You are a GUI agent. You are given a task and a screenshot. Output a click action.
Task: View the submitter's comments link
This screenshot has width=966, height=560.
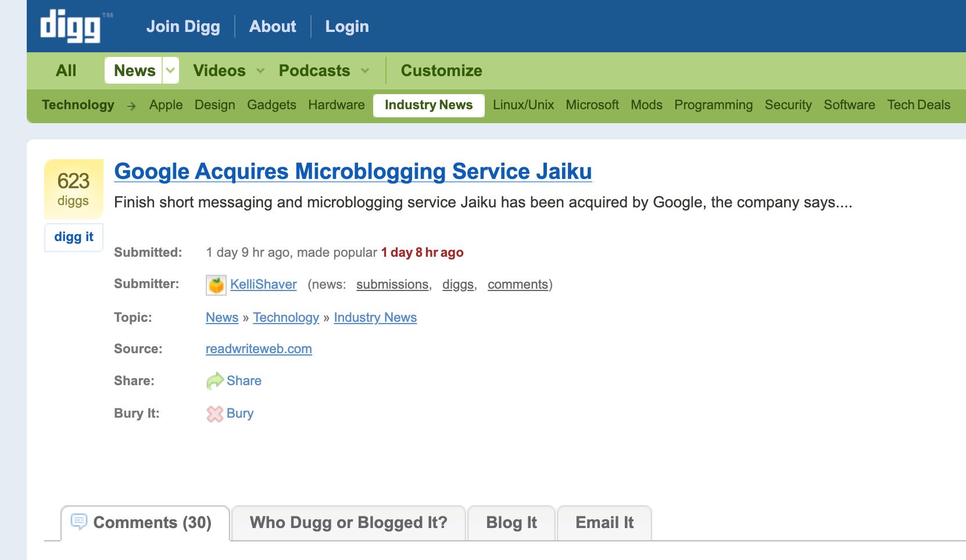[x=518, y=284]
